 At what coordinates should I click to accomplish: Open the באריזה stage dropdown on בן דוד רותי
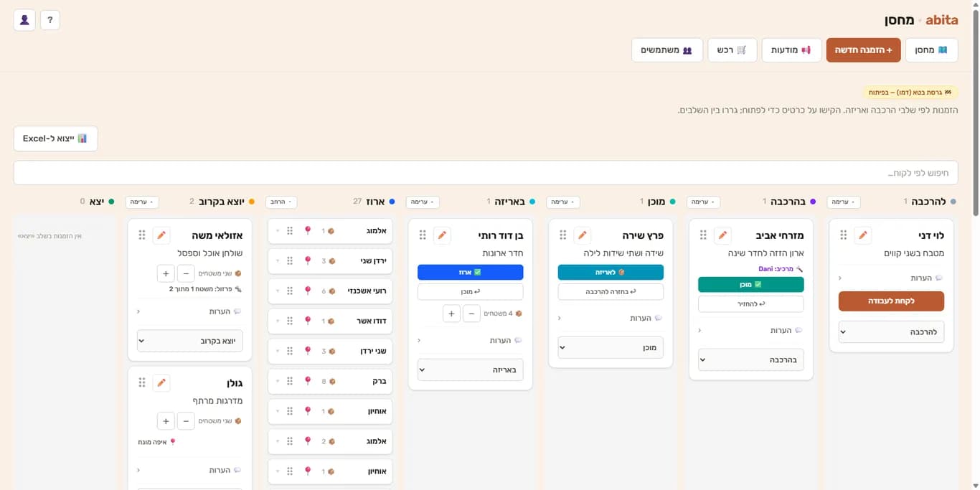471,370
